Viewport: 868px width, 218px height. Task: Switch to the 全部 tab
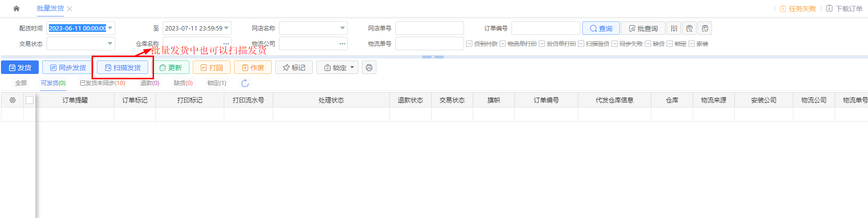tap(21, 83)
